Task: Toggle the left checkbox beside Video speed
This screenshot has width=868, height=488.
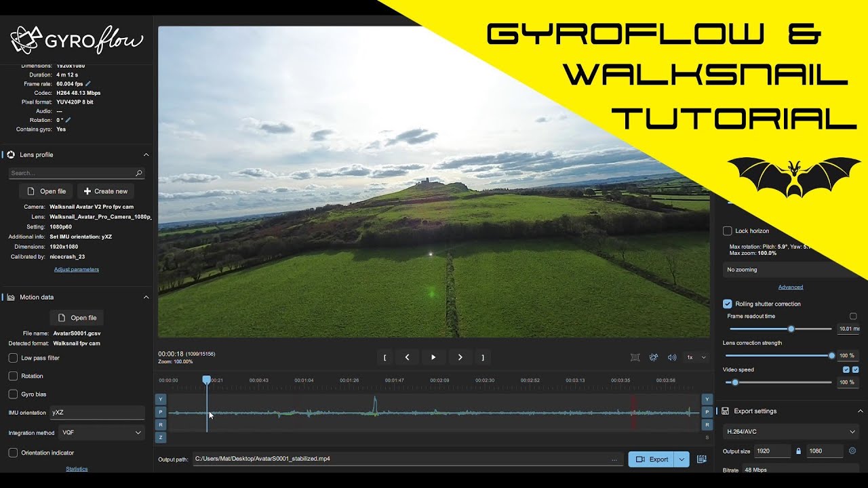Action: pos(846,369)
